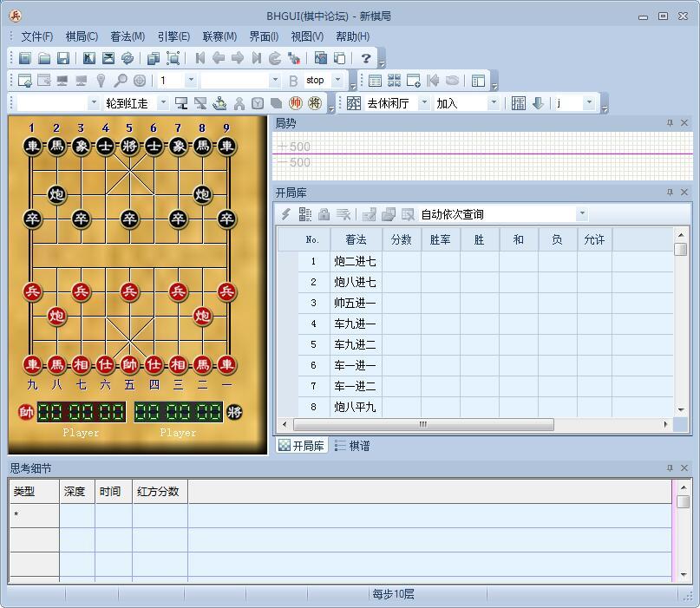This screenshot has width=700, height=608.
Task: Close the 开局库 panel
Action: (x=684, y=192)
